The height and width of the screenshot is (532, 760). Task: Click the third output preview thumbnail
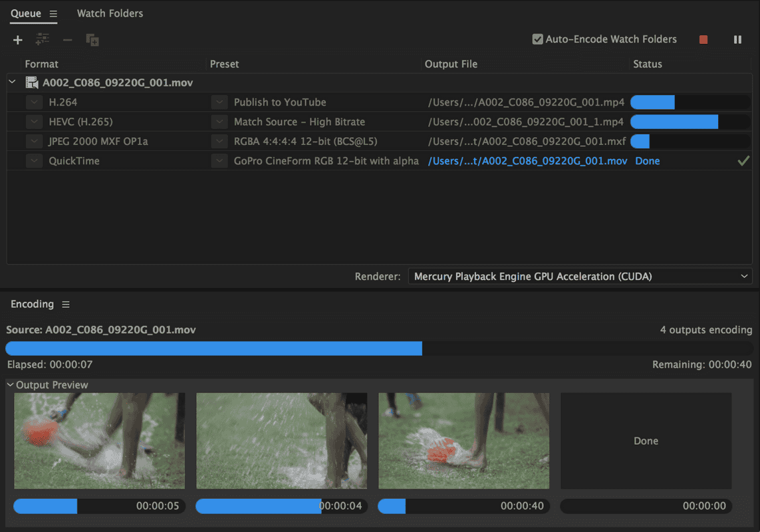click(464, 441)
